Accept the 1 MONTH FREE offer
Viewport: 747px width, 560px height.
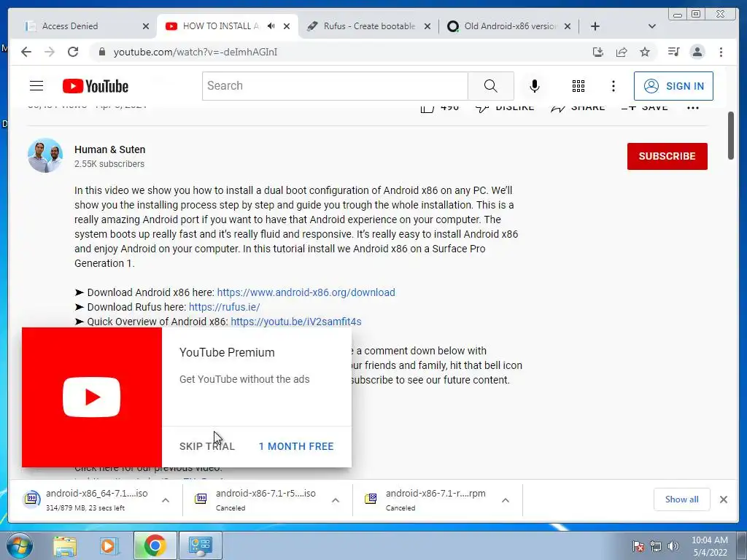296,446
